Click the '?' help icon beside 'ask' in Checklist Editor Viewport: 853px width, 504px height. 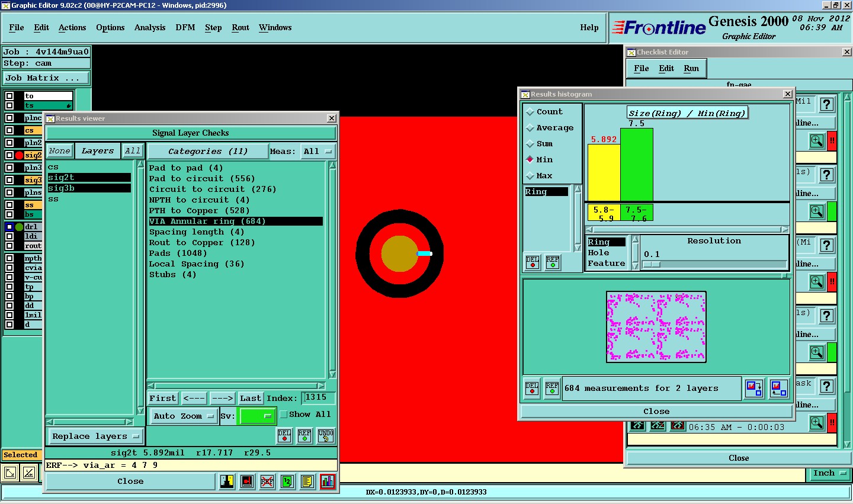tap(827, 386)
